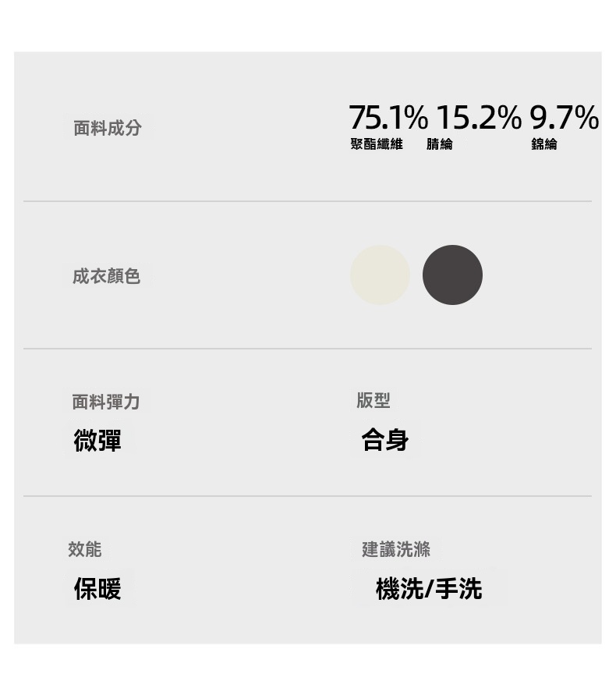Click the 9.7% composition value

(564, 118)
